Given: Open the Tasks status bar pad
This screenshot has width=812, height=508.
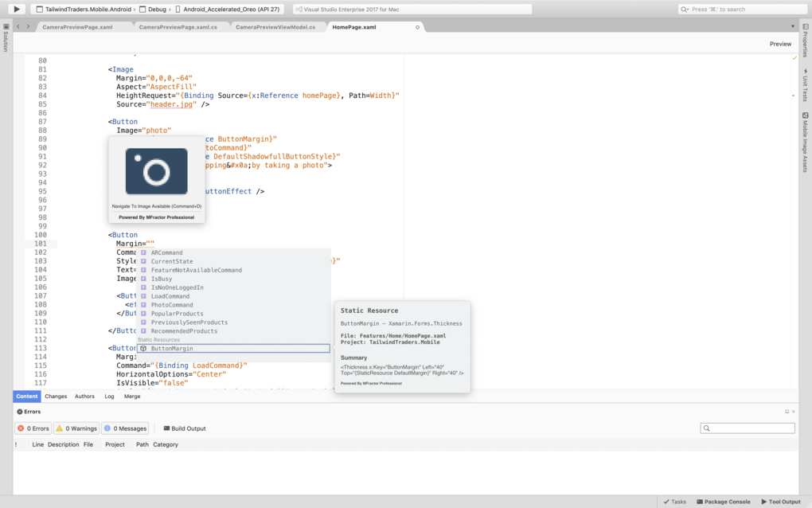Looking at the screenshot, I should pos(675,502).
